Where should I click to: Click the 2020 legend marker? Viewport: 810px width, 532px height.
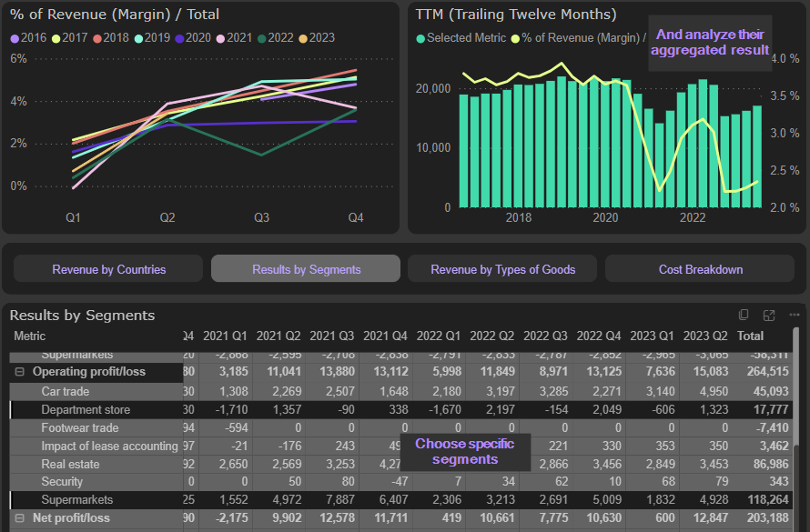click(179, 38)
